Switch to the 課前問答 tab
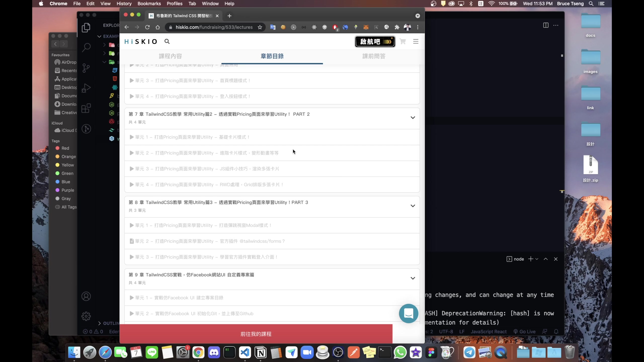 coord(374,56)
